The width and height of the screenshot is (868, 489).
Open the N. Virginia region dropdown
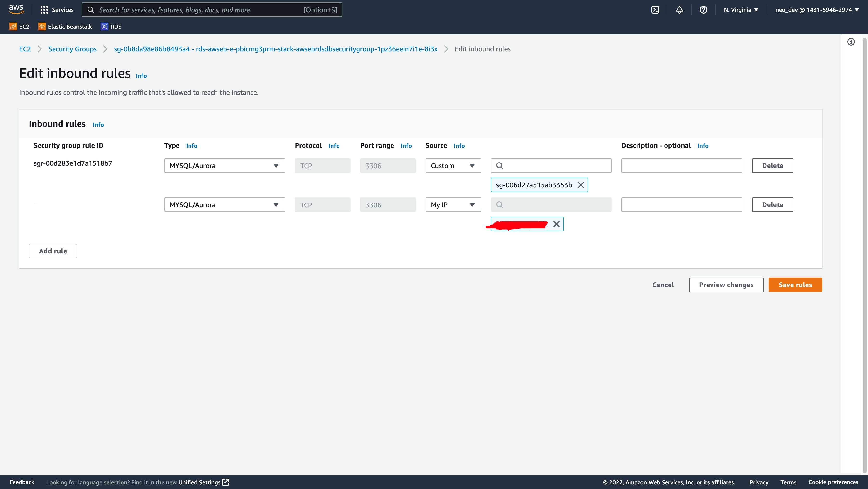[741, 10]
